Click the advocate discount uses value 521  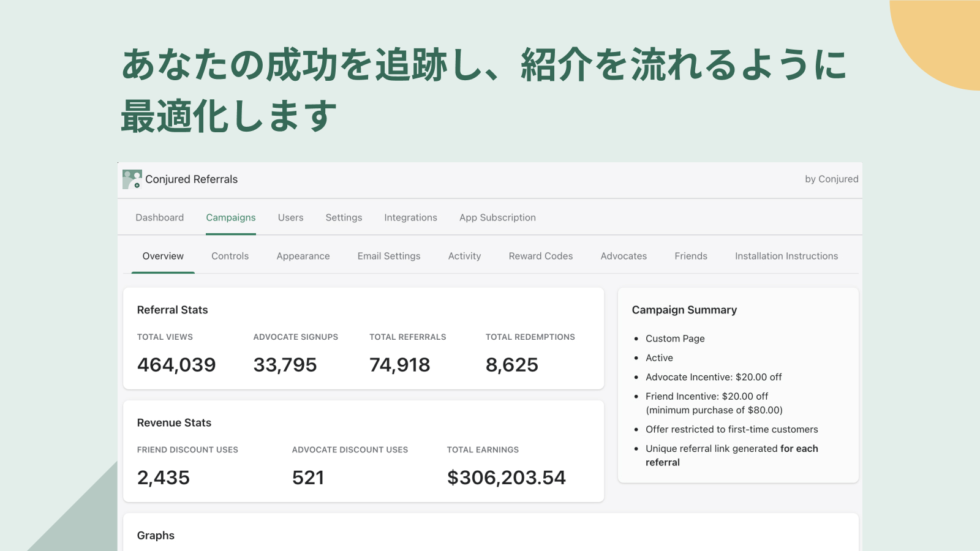coord(308,478)
